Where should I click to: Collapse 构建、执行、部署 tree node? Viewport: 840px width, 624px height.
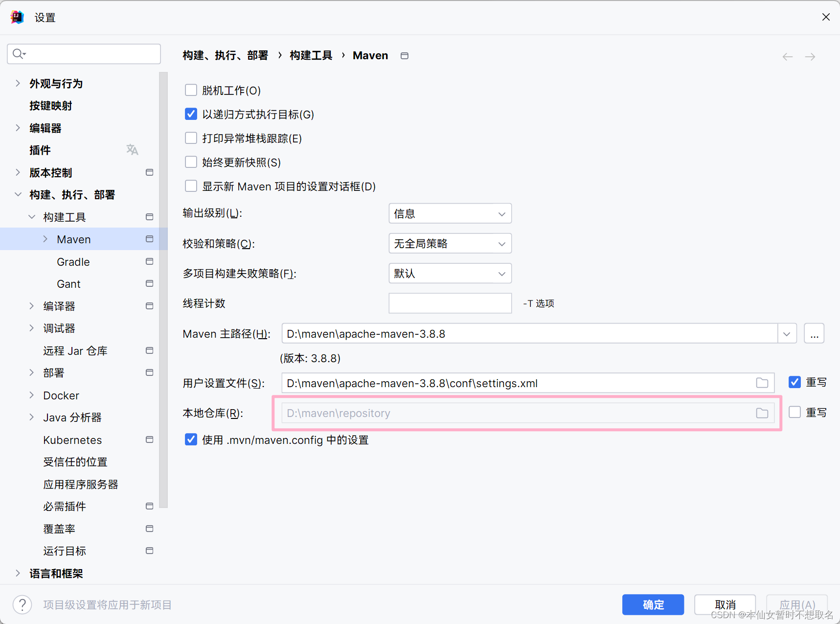coord(18,194)
